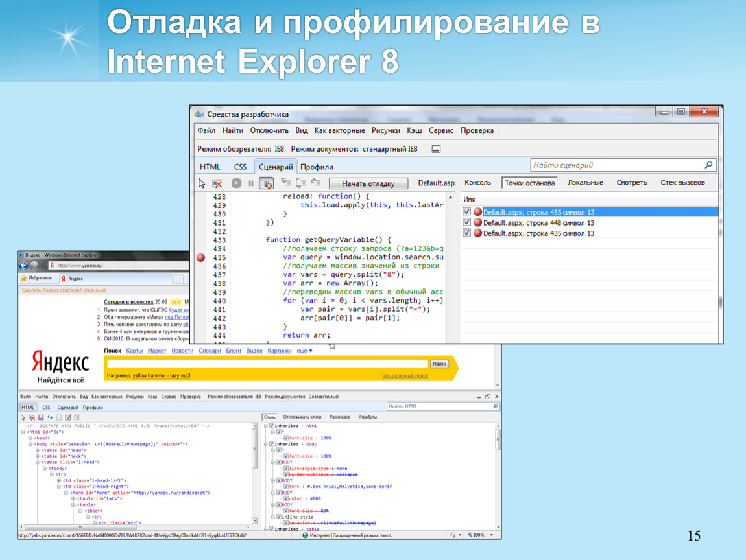
Task: Open the расширенный поиск link
Action: [405, 375]
